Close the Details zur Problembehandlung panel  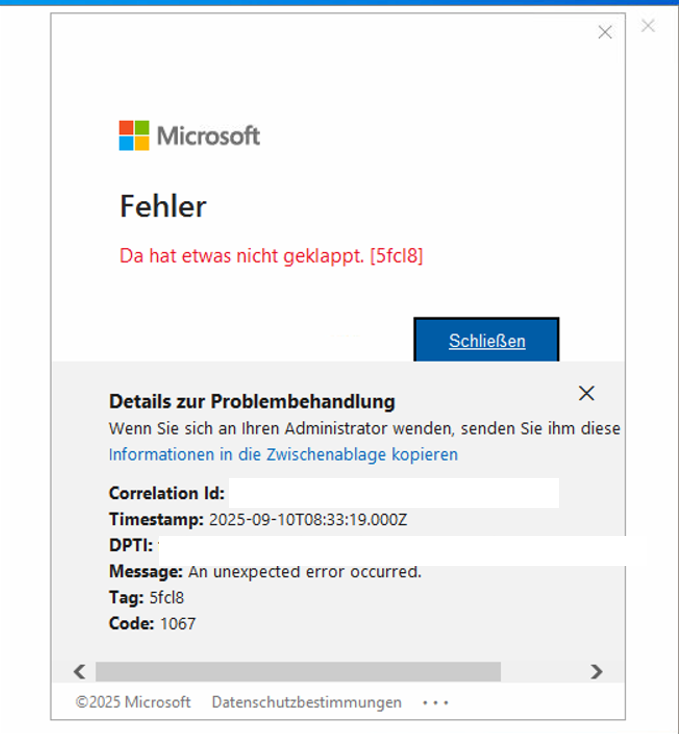586,393
